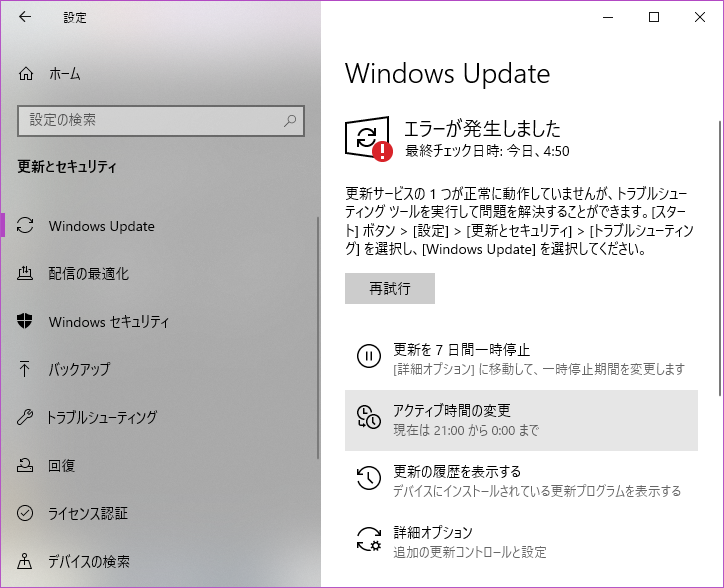
Task: Click the 配信の最適化 sidebar icon
Action: 25,273
